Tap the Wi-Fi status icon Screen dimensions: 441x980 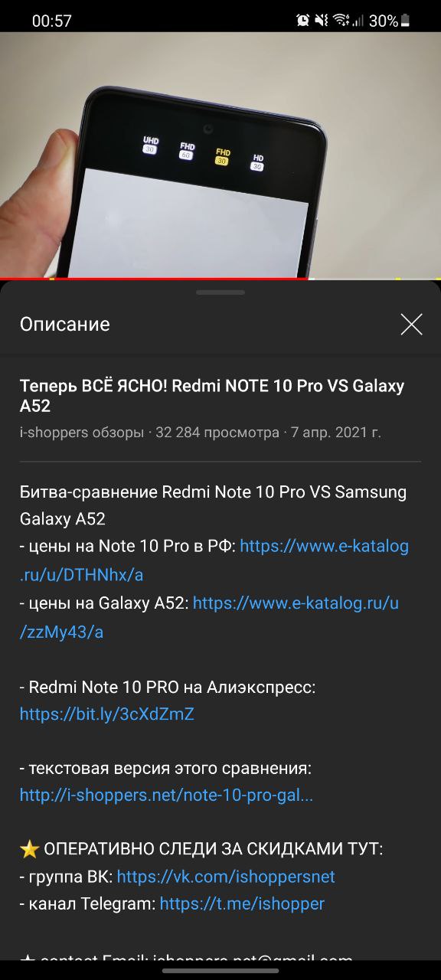pos(341,21)
